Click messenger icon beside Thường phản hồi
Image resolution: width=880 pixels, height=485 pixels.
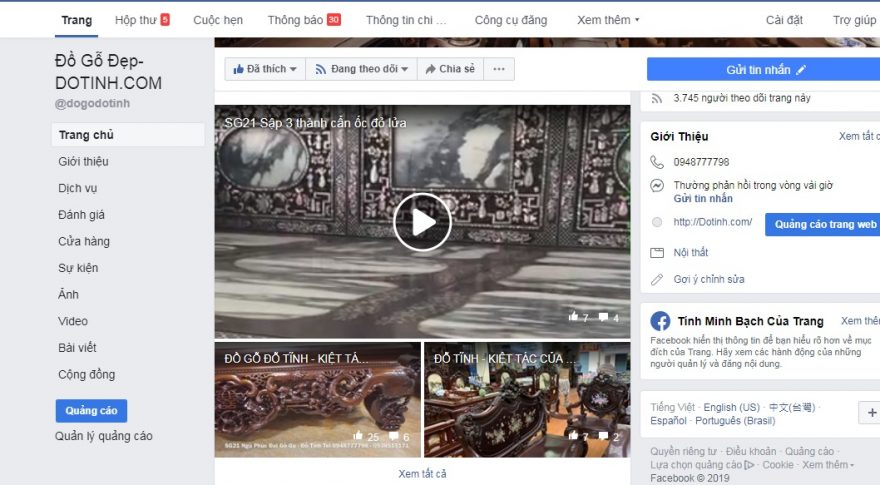(x=657, y=185)
